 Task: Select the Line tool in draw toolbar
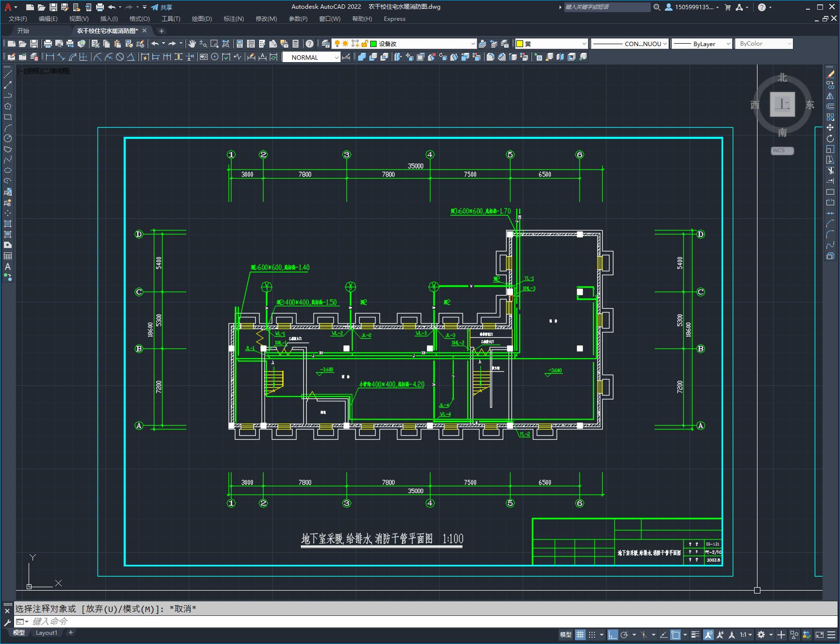[8, 74]
